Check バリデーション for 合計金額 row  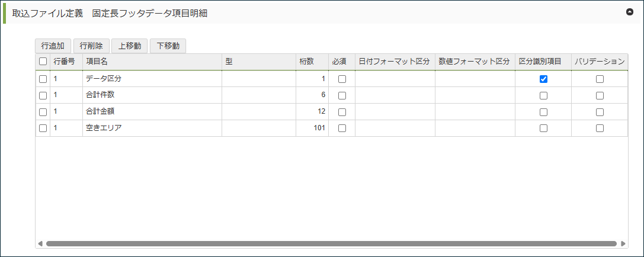pos(600,112)
